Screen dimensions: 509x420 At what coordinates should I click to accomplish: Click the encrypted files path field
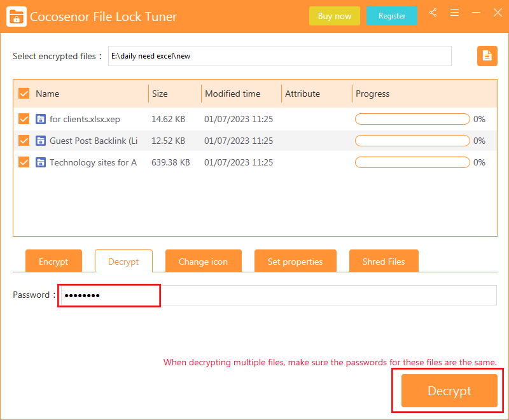279,56
